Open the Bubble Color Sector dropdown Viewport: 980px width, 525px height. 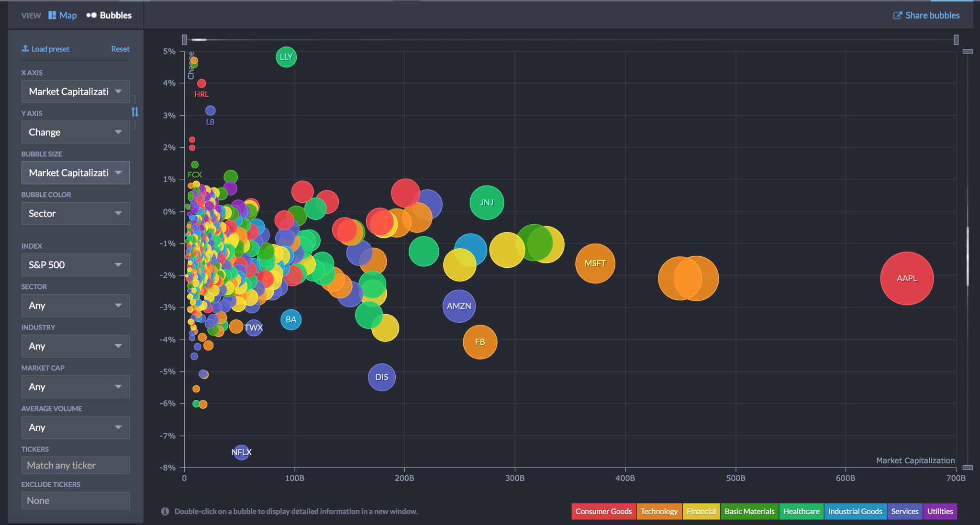(75, 213)
